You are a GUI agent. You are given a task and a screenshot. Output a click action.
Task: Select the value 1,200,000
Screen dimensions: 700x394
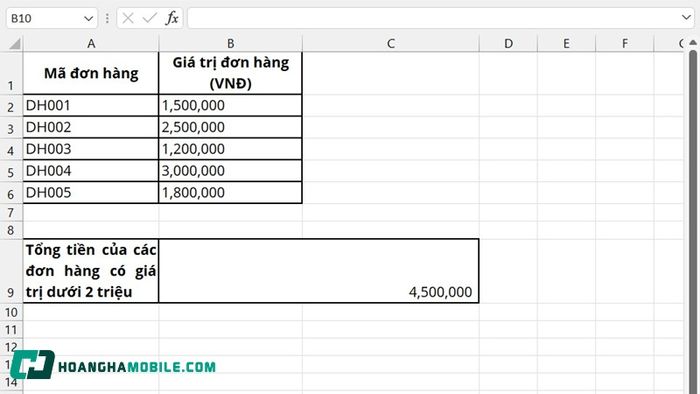pos(230,149)
